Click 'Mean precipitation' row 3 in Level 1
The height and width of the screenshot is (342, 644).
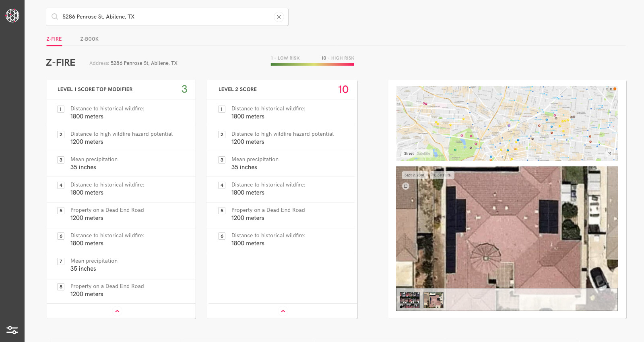point(94,160)
